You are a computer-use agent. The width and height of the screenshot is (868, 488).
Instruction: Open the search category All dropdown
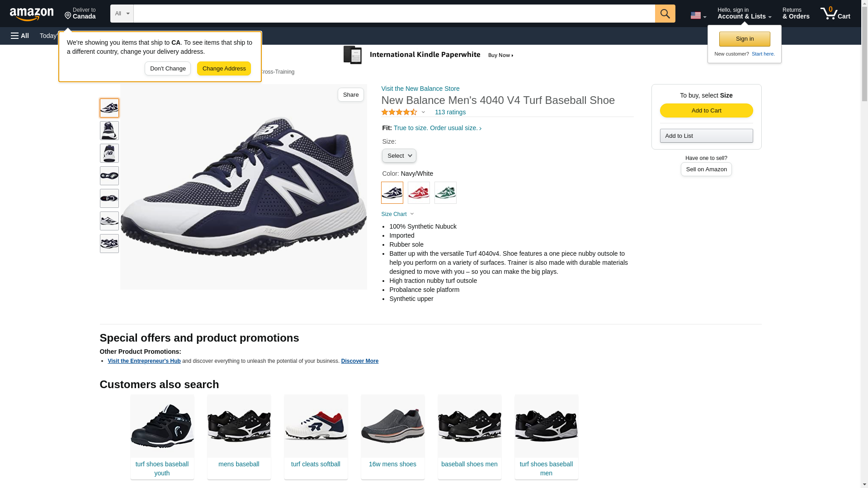122,14
